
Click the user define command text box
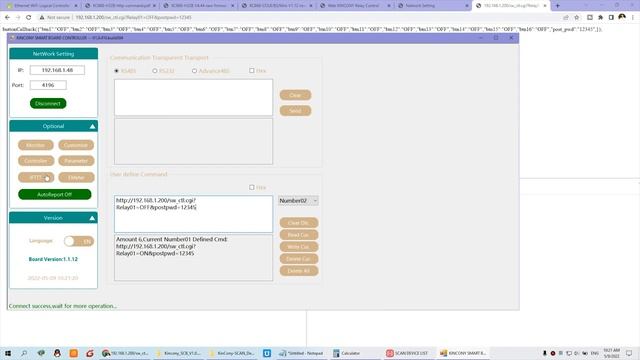(193, 214)
